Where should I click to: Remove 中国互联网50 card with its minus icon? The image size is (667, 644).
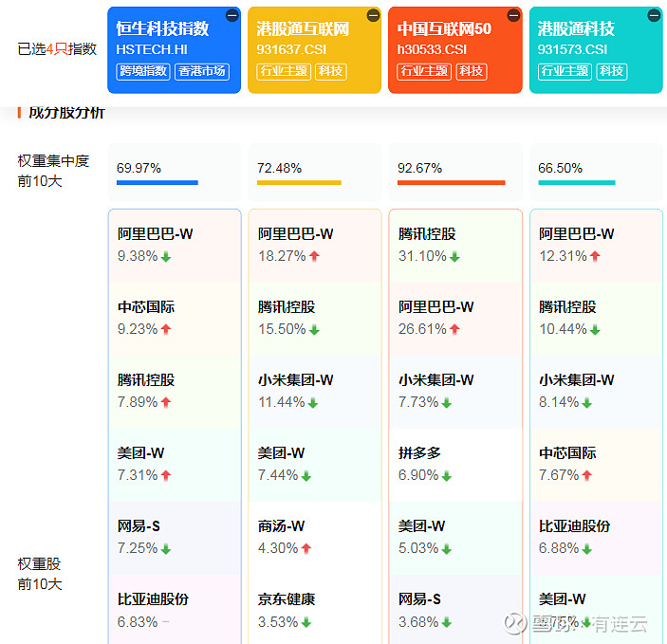[x=513, y=16]
